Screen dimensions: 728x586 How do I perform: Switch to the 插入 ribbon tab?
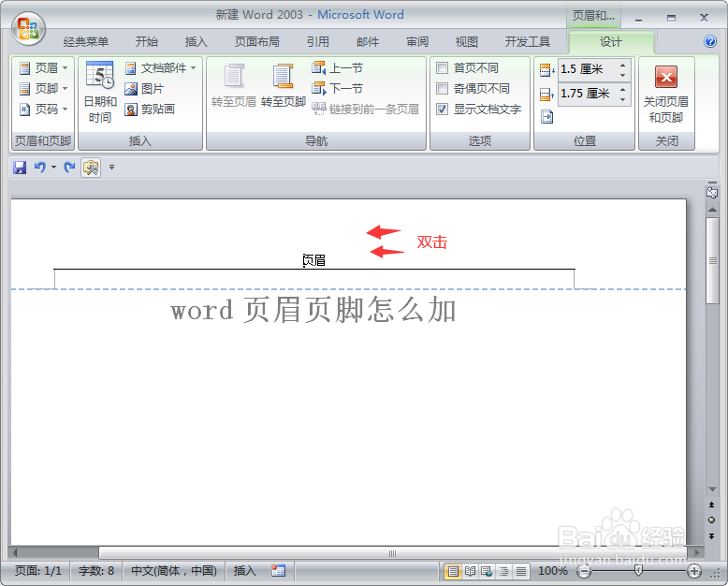196,42
